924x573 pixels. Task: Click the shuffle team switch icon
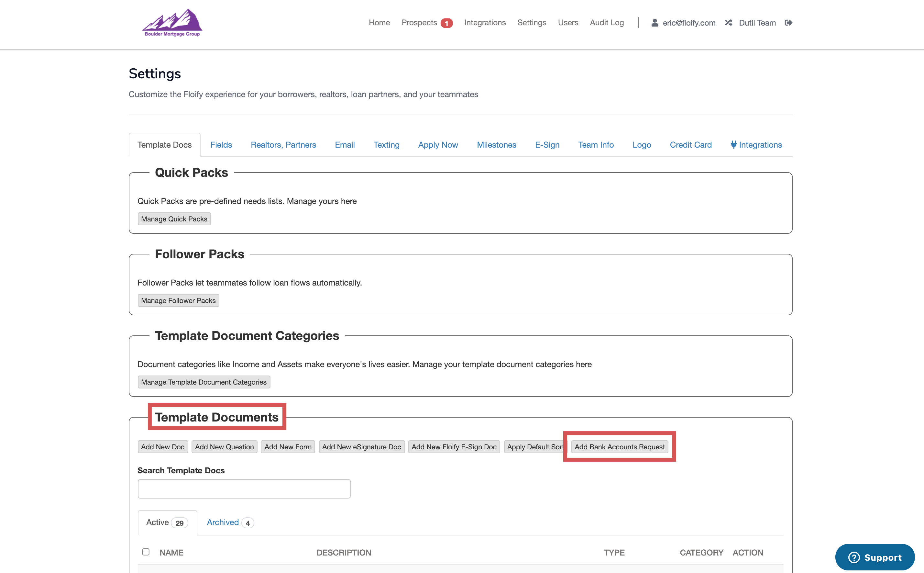[728, 23]
